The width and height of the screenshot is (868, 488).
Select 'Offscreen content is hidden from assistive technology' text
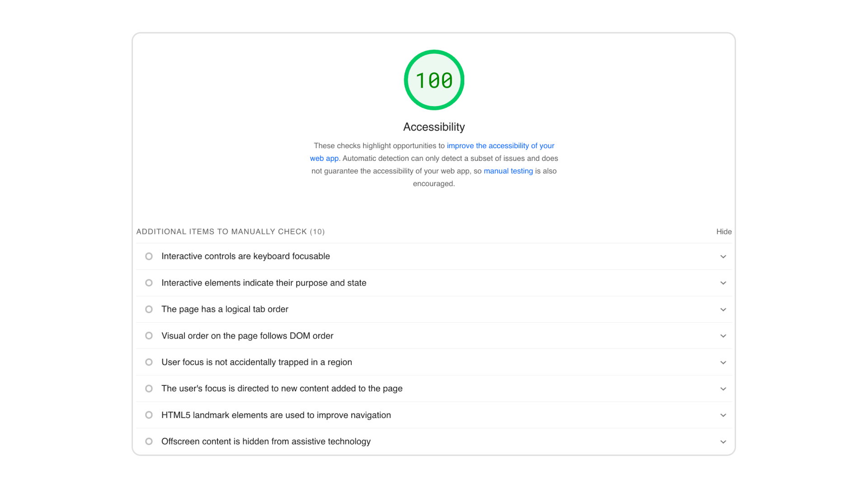coord(266,441)
